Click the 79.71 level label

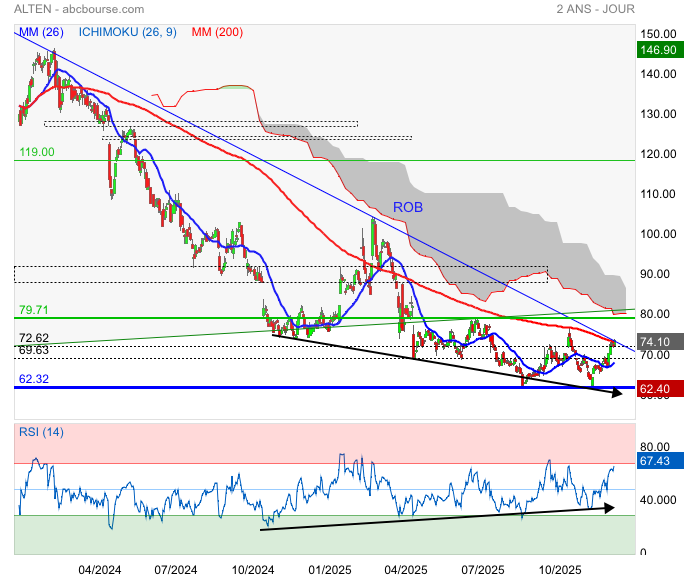(x=34, y=310)
